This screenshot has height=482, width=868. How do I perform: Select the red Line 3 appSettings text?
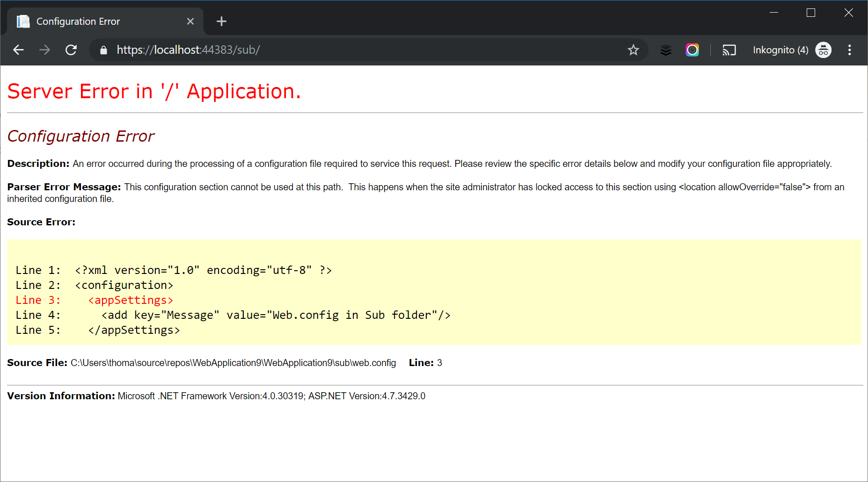[130, 300]
